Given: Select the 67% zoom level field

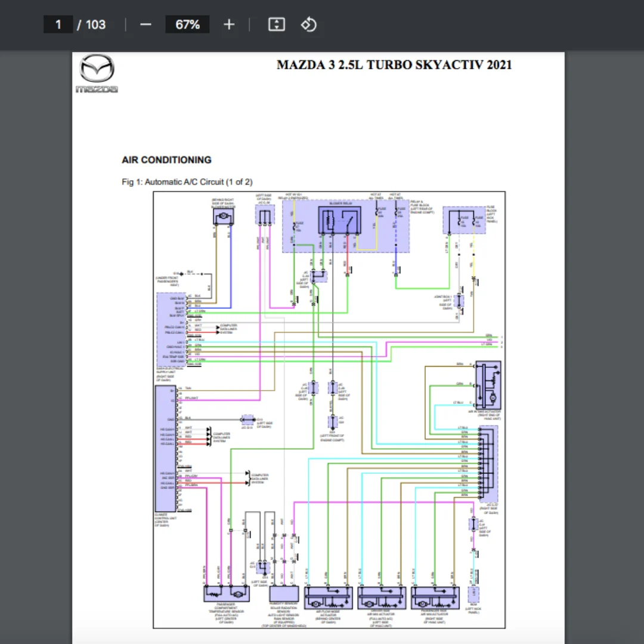Looking at the screenshot, I should pyautogui.click(x=187, y=24).
